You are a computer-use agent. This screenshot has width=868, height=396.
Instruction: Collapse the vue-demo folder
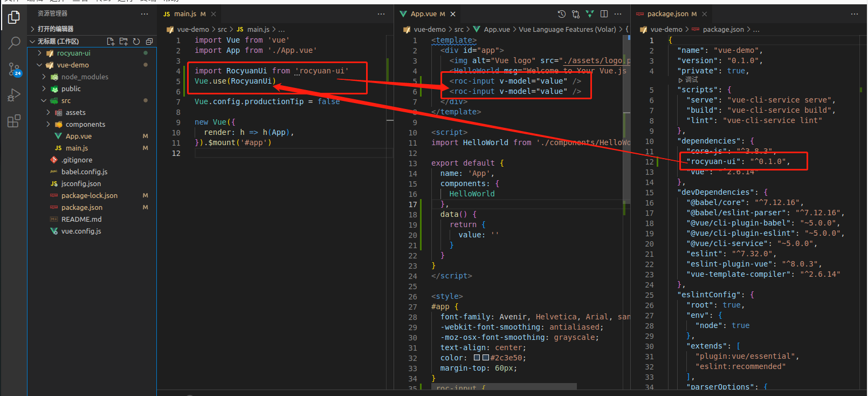pyautogui.click(x=92, y=65)
